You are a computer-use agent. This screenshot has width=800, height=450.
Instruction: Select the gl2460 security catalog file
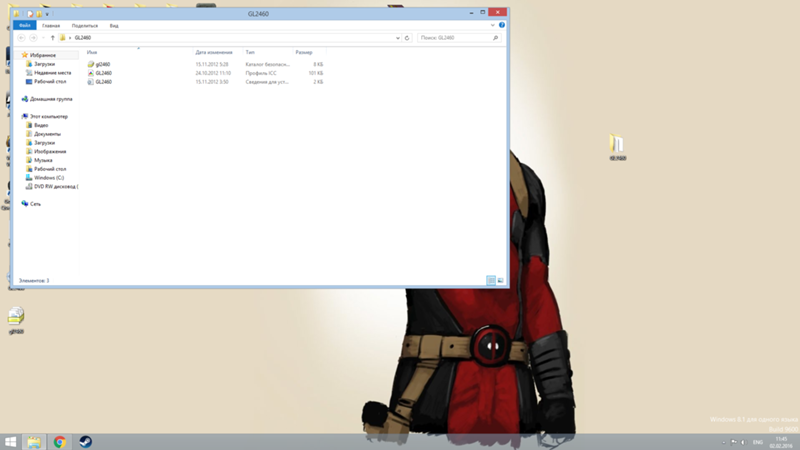pyautogui.click(x=103, y=64)
